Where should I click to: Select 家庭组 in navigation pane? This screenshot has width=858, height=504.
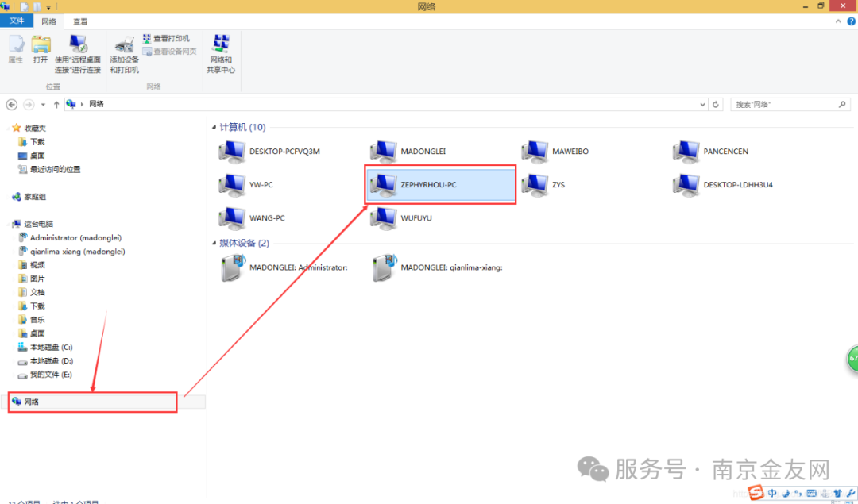29,197
